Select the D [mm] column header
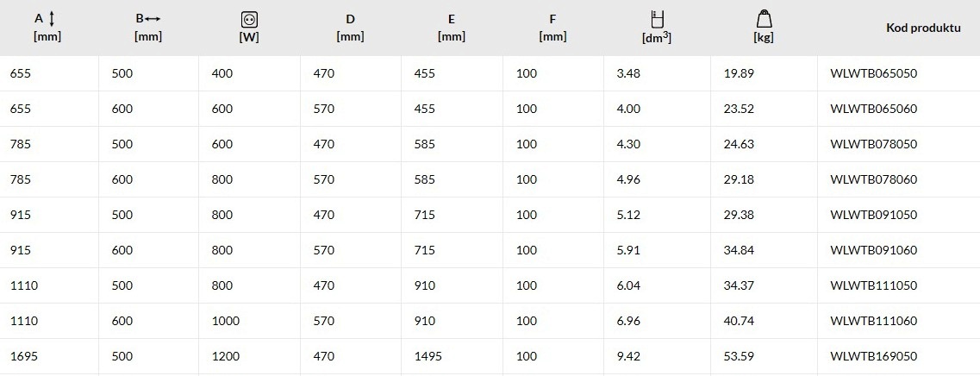This screenshot has width=980, height=376. [350, 28]
